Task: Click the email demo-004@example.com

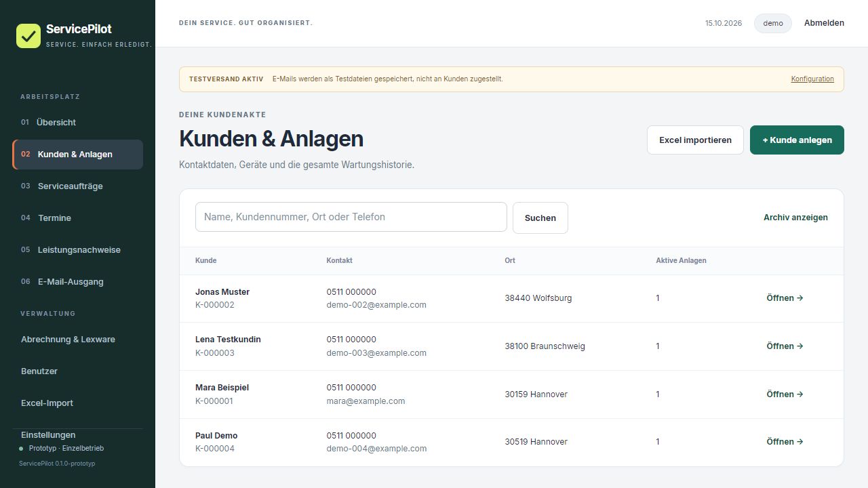Action: (376, 449)
